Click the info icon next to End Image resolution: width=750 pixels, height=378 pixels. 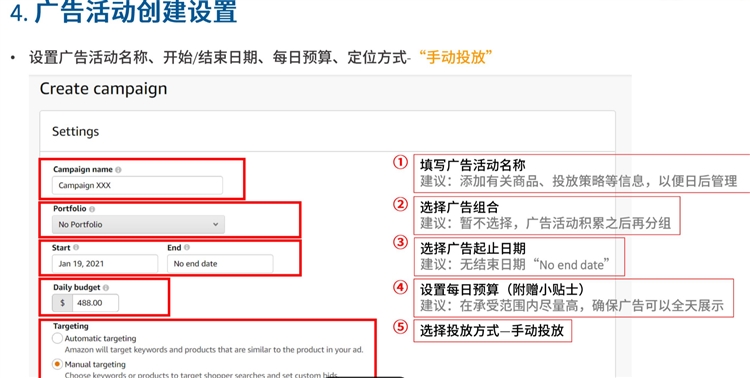pos(187,248)
